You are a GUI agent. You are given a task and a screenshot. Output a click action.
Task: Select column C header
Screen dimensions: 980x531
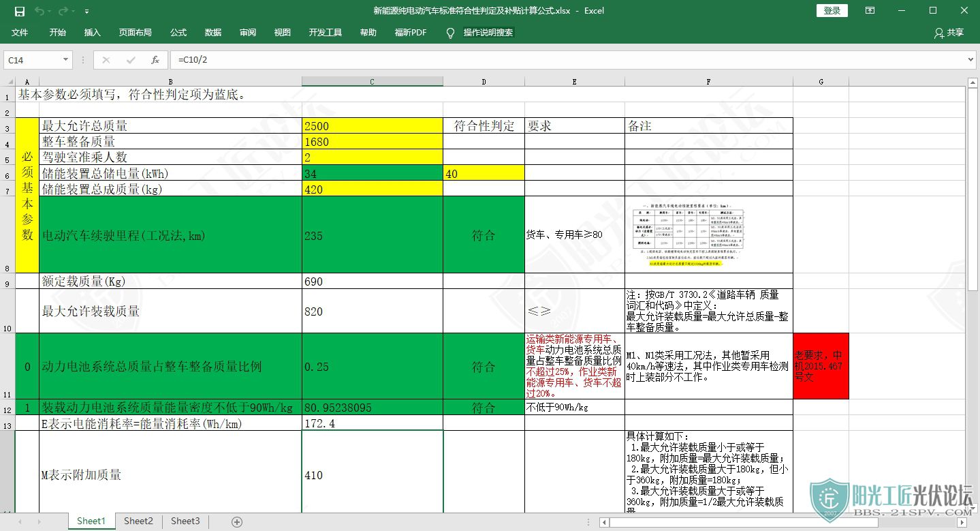pos(372,81)
